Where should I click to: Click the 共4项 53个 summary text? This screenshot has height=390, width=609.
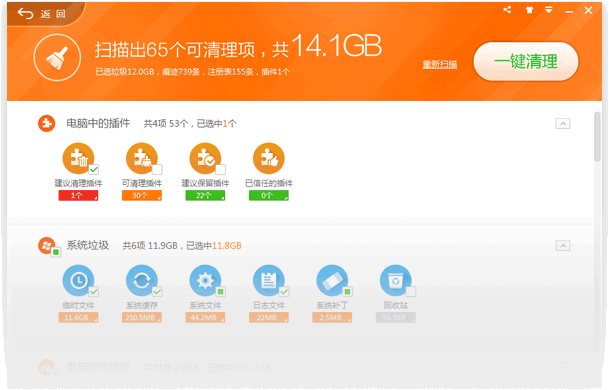tap(166, 124)
